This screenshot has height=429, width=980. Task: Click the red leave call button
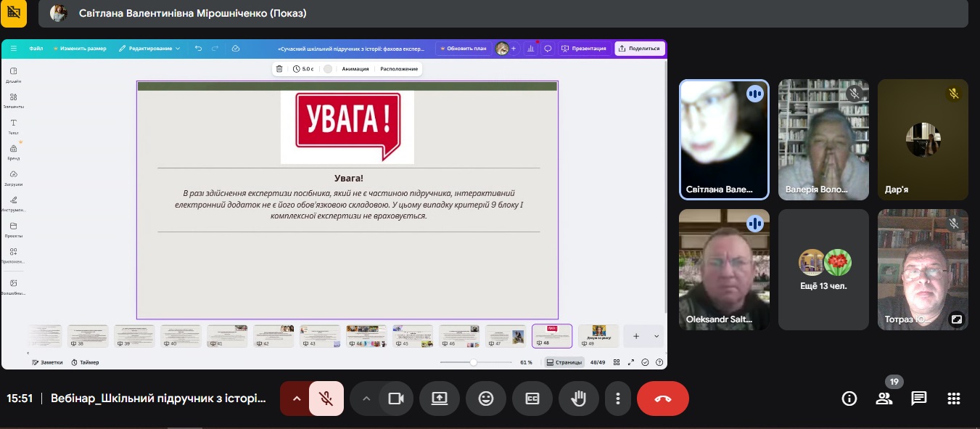click(662, 399)
